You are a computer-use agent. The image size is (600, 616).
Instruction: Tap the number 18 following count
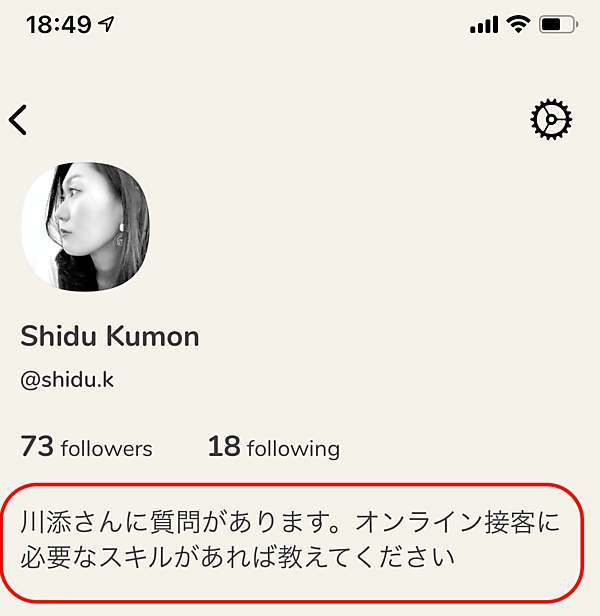tap(224, 446)
